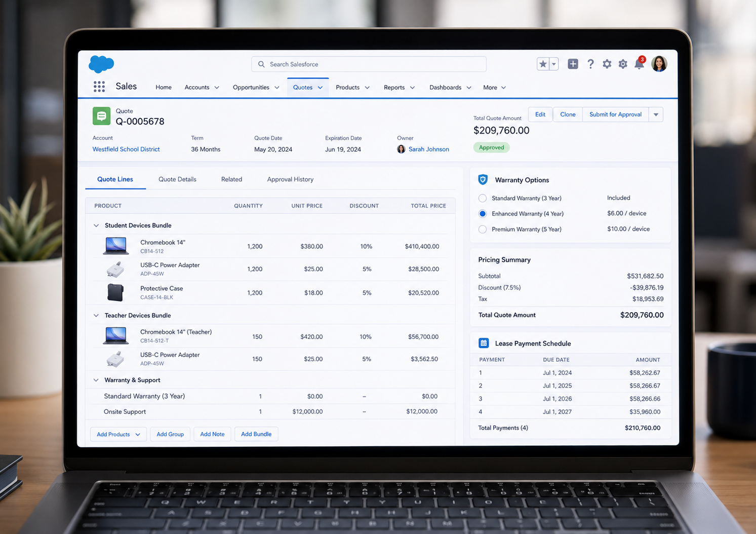The height and width of the screenshot is (534, 756).
Task: Open the Quotes tab dropdown chevron
Action: click(x=320, y=88)
